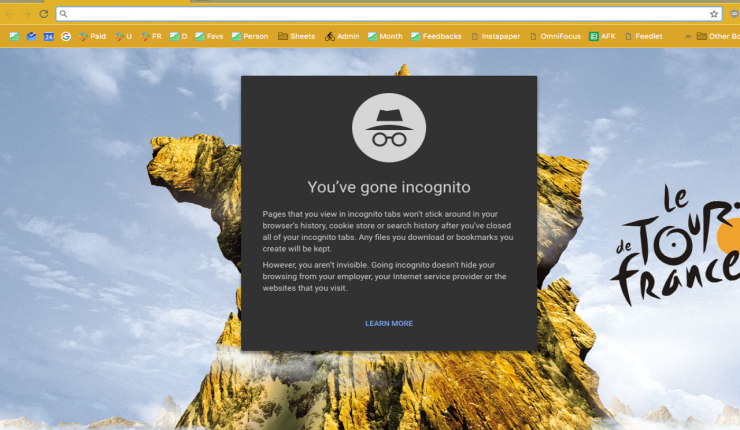Click the back navigation arrow
740x430 pixels.
pyautogui.click(x=11, y=14)
